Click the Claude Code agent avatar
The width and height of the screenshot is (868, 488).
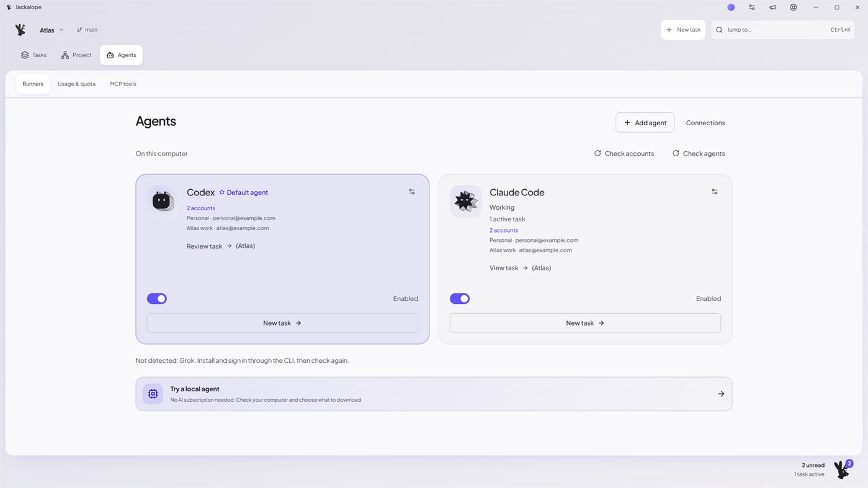[x=465, y=201]
